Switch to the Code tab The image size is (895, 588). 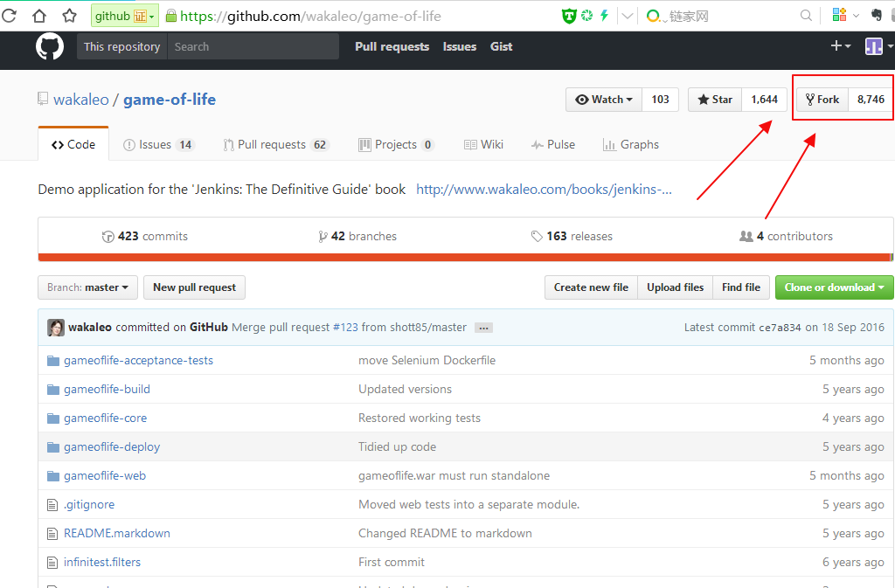pyautogui.click(x=73, y=145)
